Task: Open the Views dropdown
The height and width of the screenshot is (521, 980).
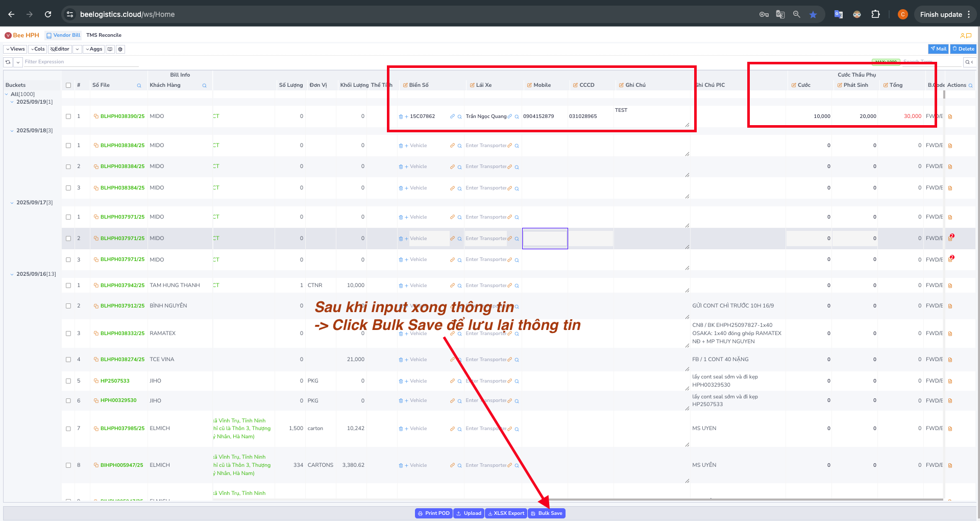Action: pyautogui.click(x=15, y=49)
